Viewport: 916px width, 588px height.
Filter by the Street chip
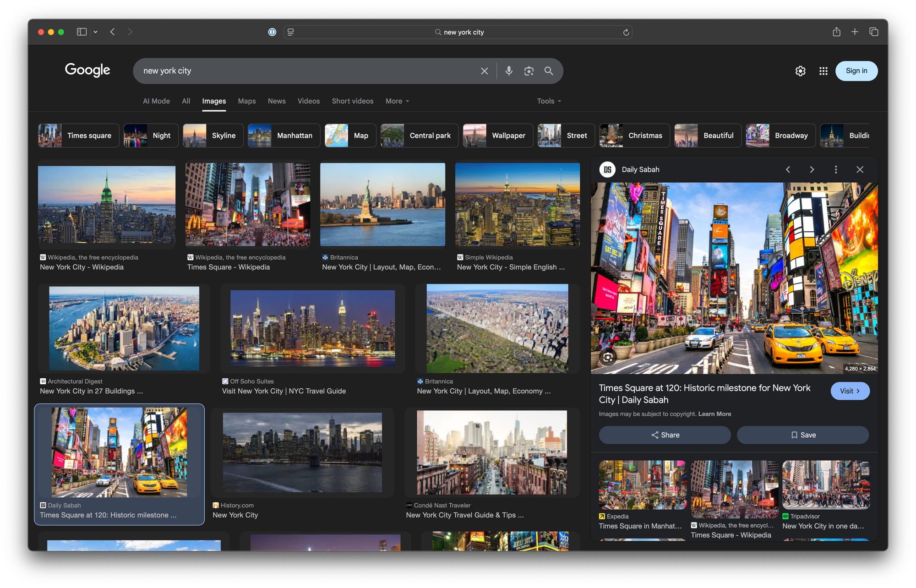(566, 136)
